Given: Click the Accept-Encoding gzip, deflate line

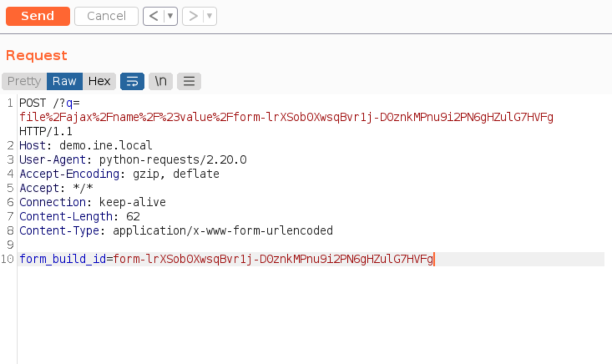Looking at the screenshot, I should (x=119, y=174).
